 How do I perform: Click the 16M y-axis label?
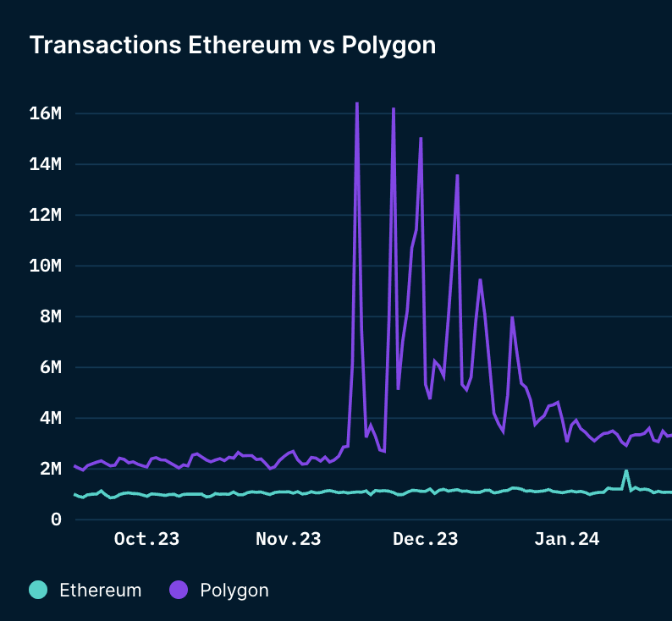[x=45, y=113]
